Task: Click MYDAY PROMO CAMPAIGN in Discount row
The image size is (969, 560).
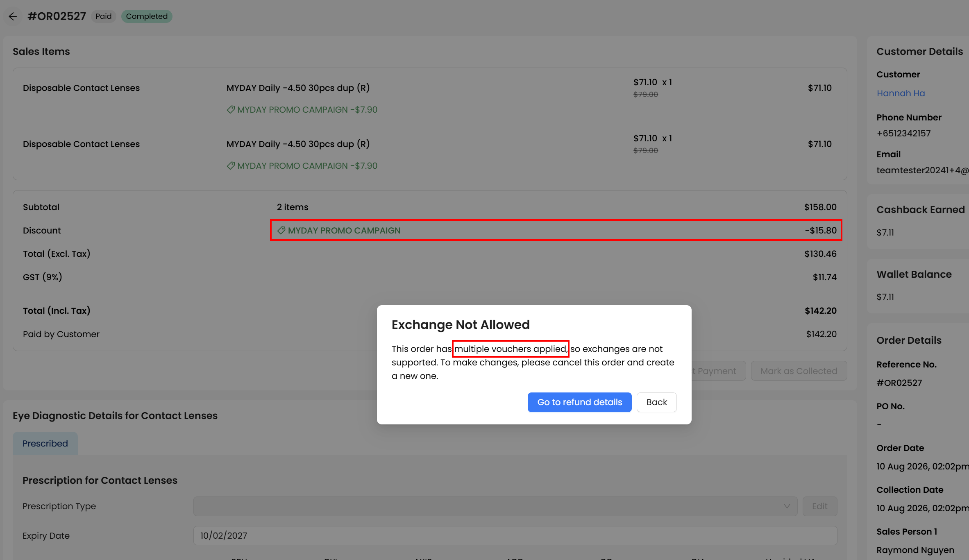Action: coord(344,230)
